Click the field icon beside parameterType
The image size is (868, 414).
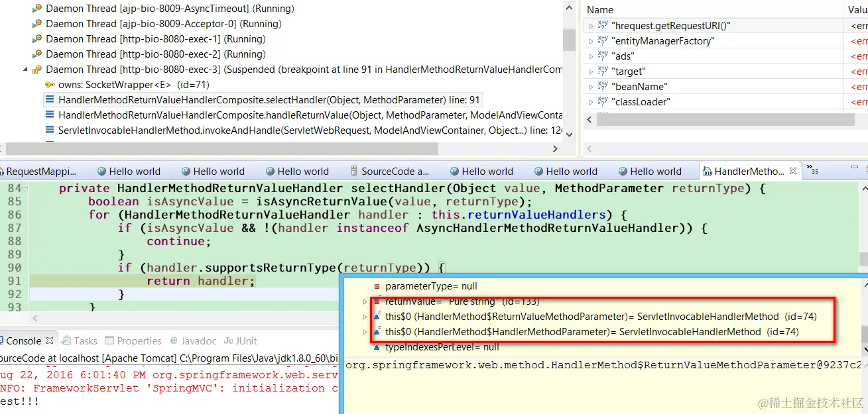[x=377, y=286]
